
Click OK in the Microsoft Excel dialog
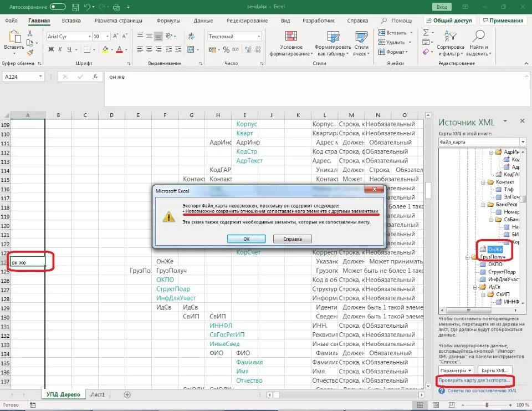(246, 239)
